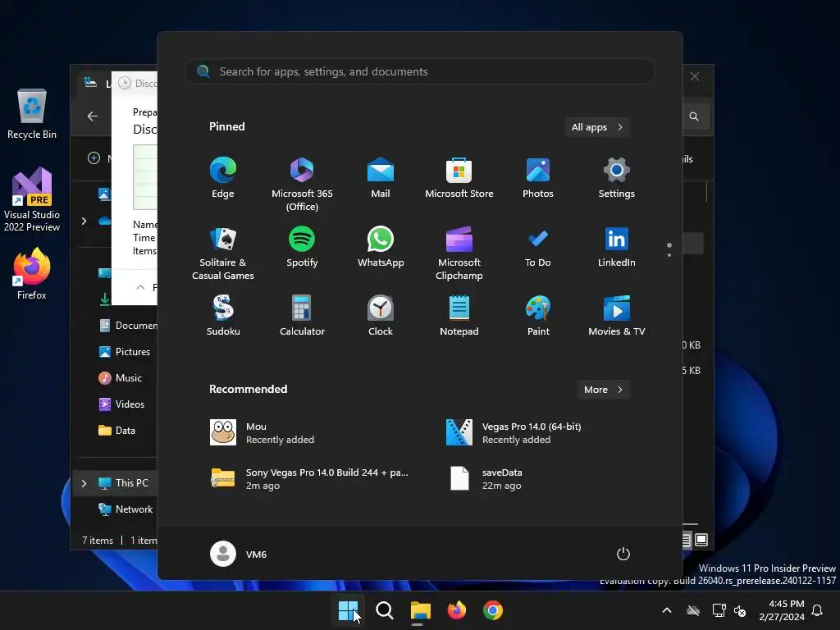Image resolution: width=840 pixels, height=630 pixels.
Task: Launch Notepad
Action: click(x=459, y=316)
